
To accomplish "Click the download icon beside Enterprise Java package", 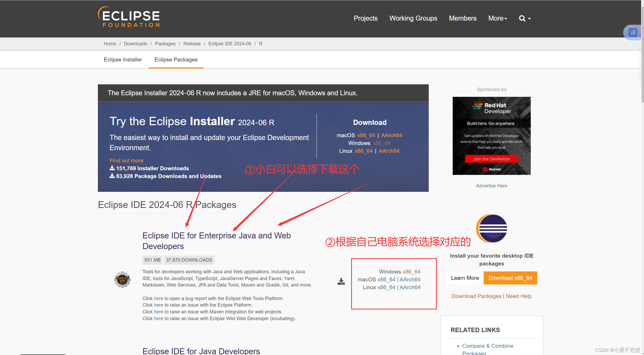I will tap(341, 281).
